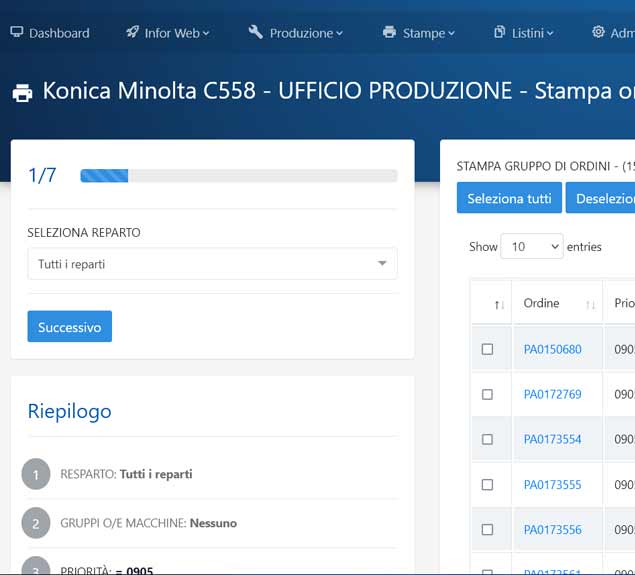
Task: Click step 1 circle in Riepilogo
Action: coord(36,474)
